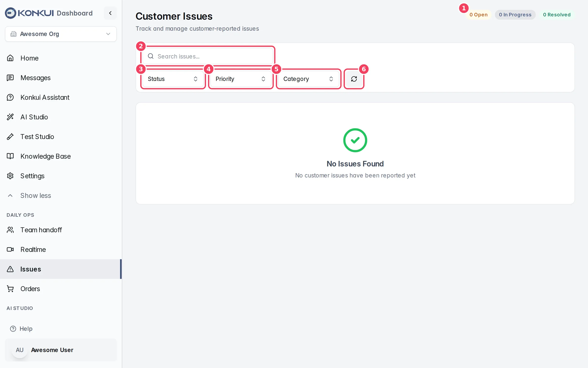The height and width of the screenshot is (368, 588).
Task: Click the Messages chat icon
Action: (10, 78)
